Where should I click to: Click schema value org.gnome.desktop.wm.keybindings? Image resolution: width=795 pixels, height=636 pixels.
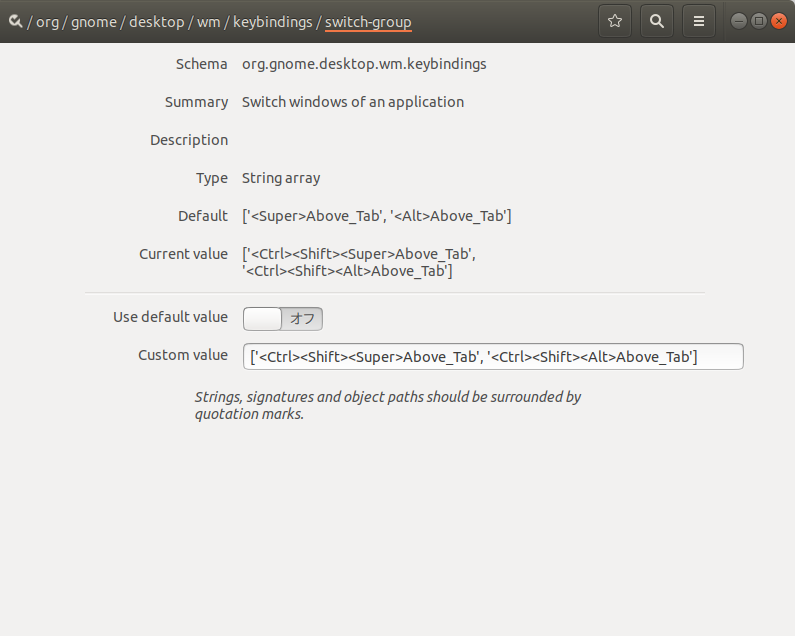(x=364, y=64)
